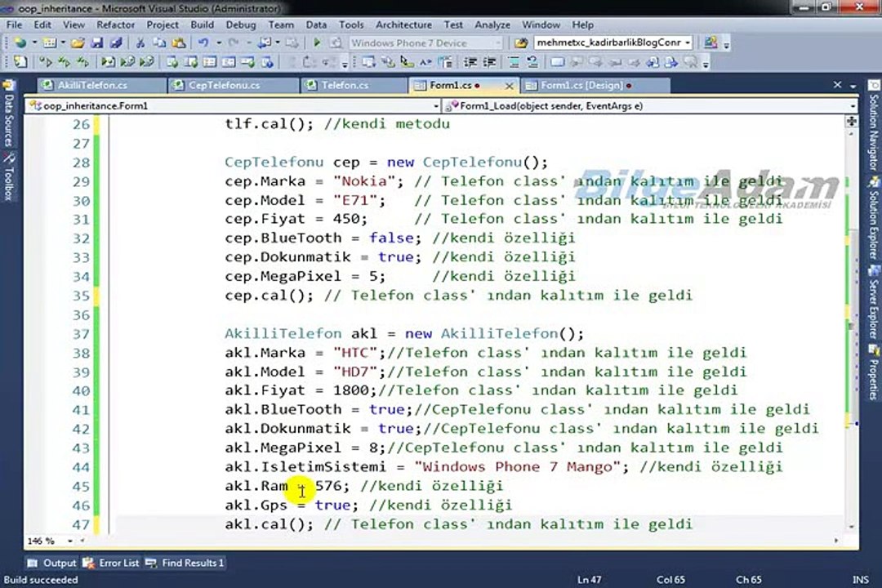Increase line indent with the indent icon

click(x=489, y=62)
